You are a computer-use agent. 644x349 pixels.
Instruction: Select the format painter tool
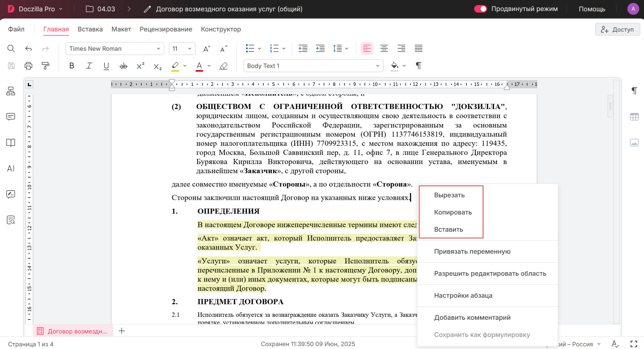(46, 66)
